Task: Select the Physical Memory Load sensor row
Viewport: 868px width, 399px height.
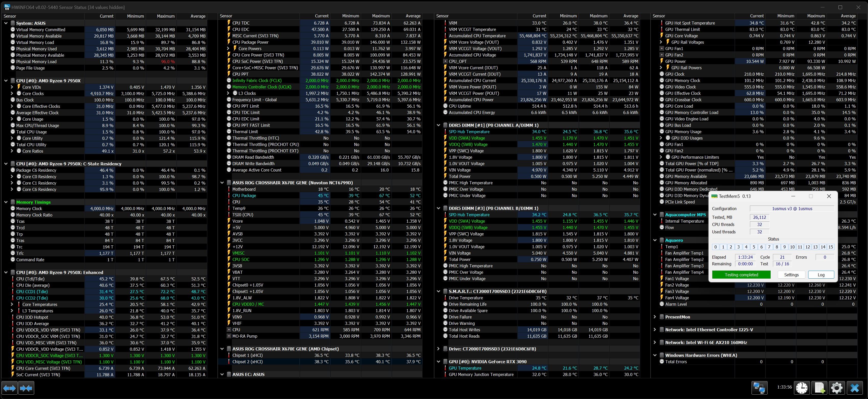Action: coord(36,62)
